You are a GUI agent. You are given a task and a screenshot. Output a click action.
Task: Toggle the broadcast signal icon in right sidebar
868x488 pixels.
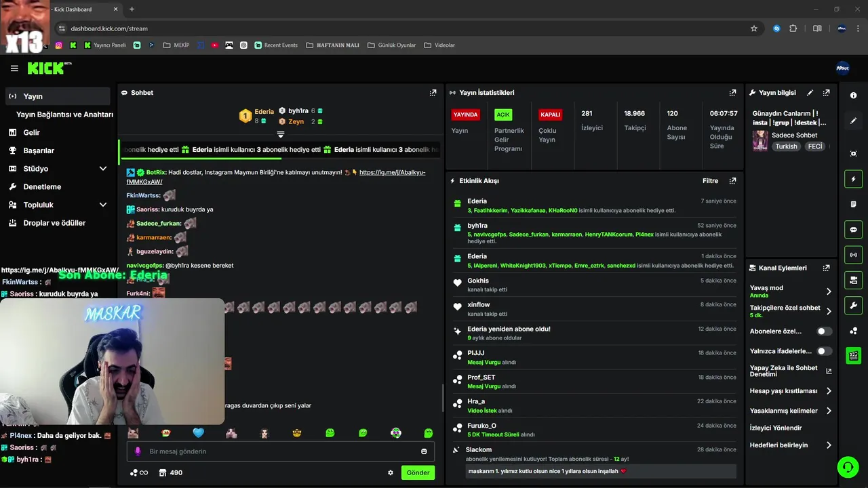click(853, 255)
